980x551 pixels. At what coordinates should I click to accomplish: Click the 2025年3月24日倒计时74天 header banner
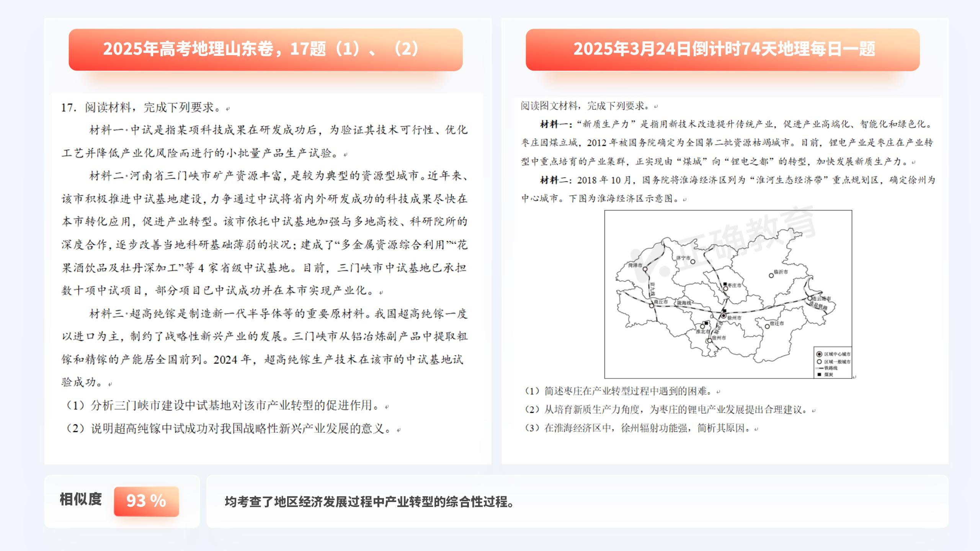[723, 50]
